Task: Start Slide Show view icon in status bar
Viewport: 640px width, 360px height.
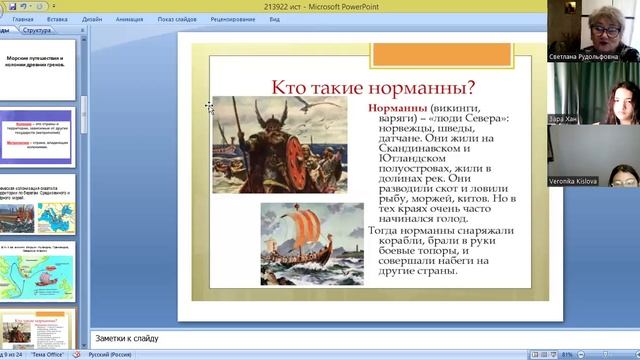Action: pos(553,355)
